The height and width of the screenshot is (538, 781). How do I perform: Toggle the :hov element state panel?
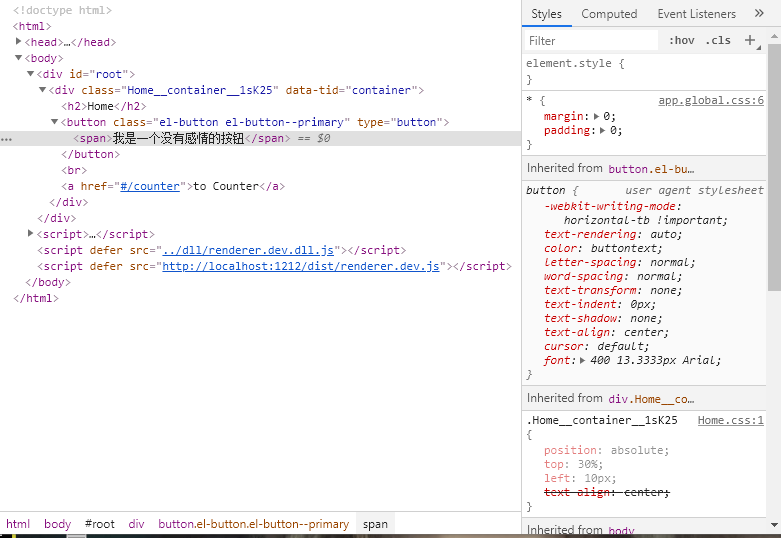[x=681, y=40]
